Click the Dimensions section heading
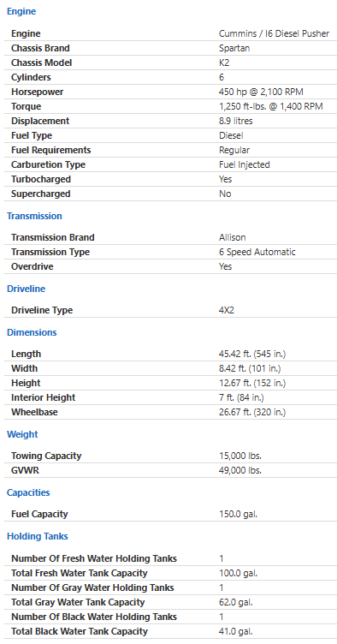 coord(32,332)
